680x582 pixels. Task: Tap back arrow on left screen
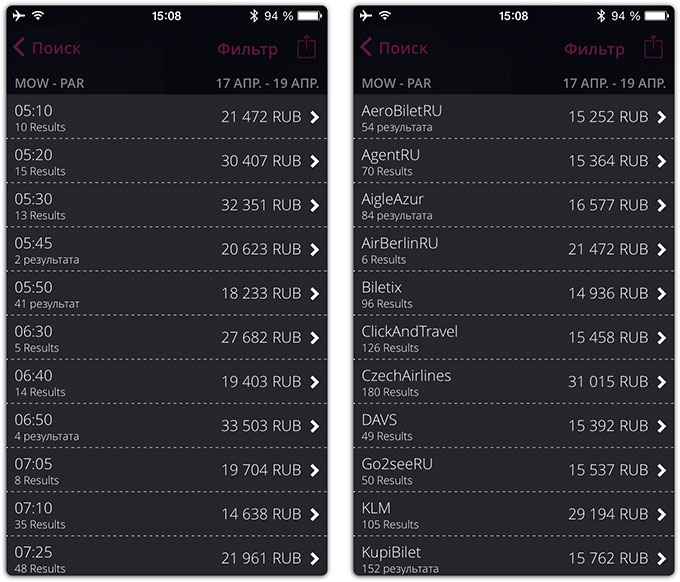(x=18, y=48)
